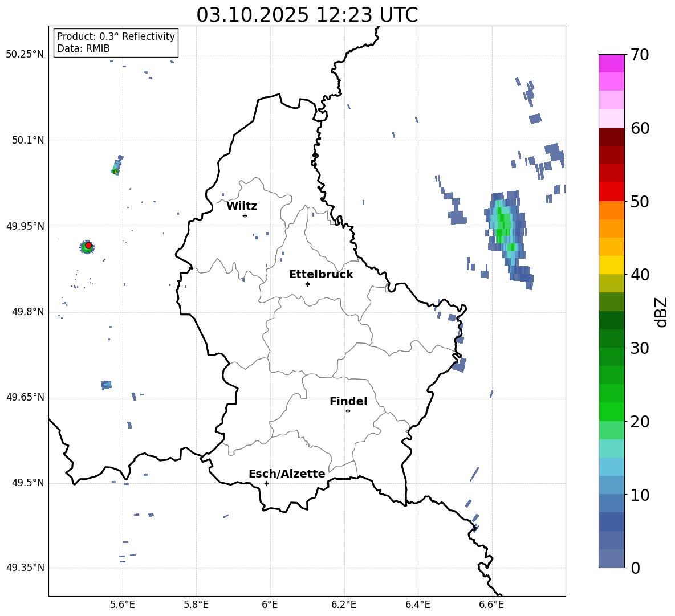This screenshot has height=616, width=675.
Task: Click the "Product: 0.3° Reflectivity" legend line
Action: click(116, 36)
